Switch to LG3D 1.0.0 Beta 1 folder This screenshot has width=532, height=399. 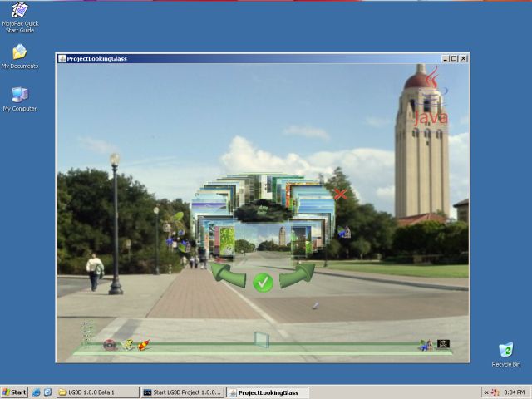[98, 392]
